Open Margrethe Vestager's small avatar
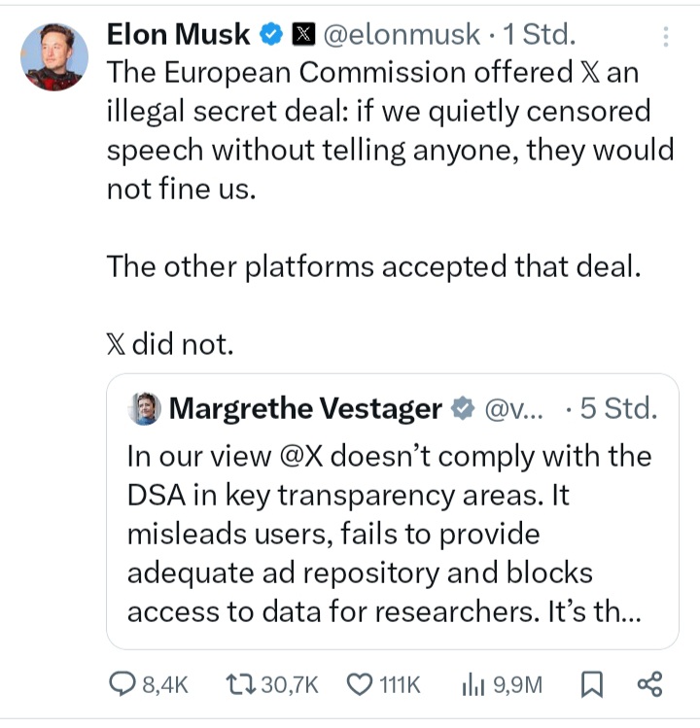This screenshot has width=700, height=728. (x=144, y=409)
